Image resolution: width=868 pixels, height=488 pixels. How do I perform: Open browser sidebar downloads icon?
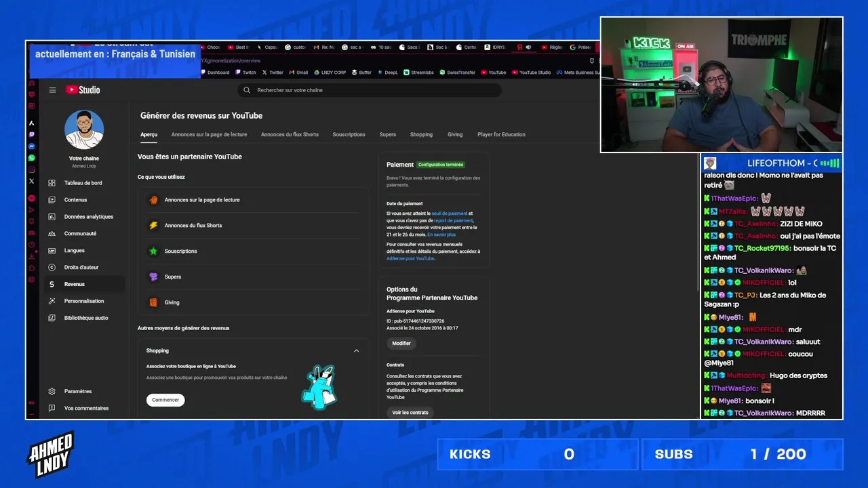tap(32, 256)
